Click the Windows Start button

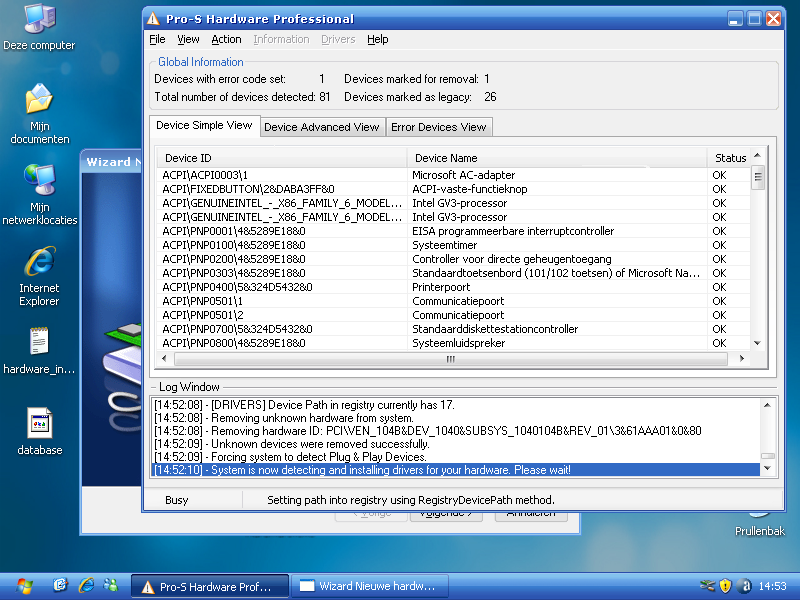pyautogui.click(x=23, y=586)
